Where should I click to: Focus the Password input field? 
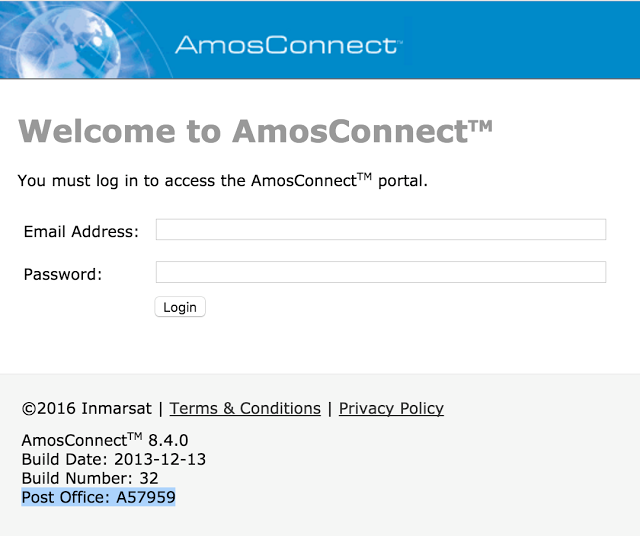pyautogui.click(x=380, y=272)
